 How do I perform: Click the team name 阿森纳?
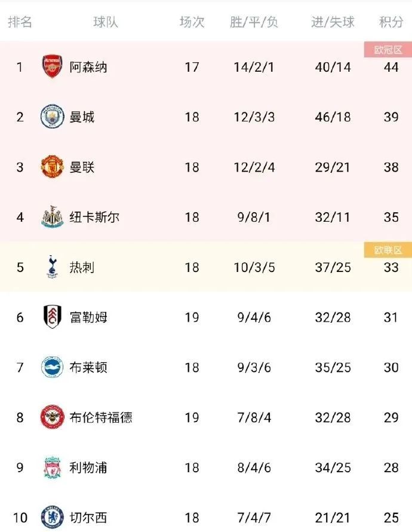[88, 67]
